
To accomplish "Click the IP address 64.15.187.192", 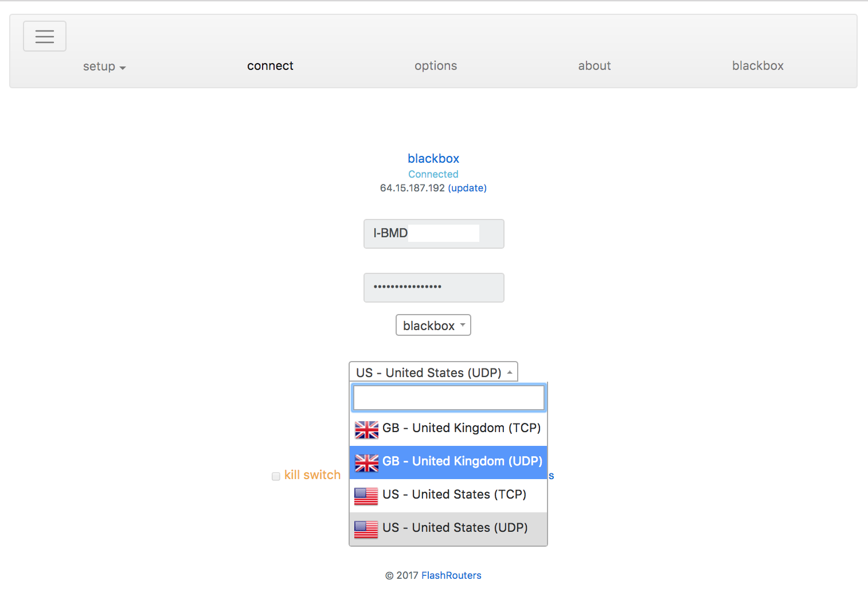I will (x=412, y=188).
